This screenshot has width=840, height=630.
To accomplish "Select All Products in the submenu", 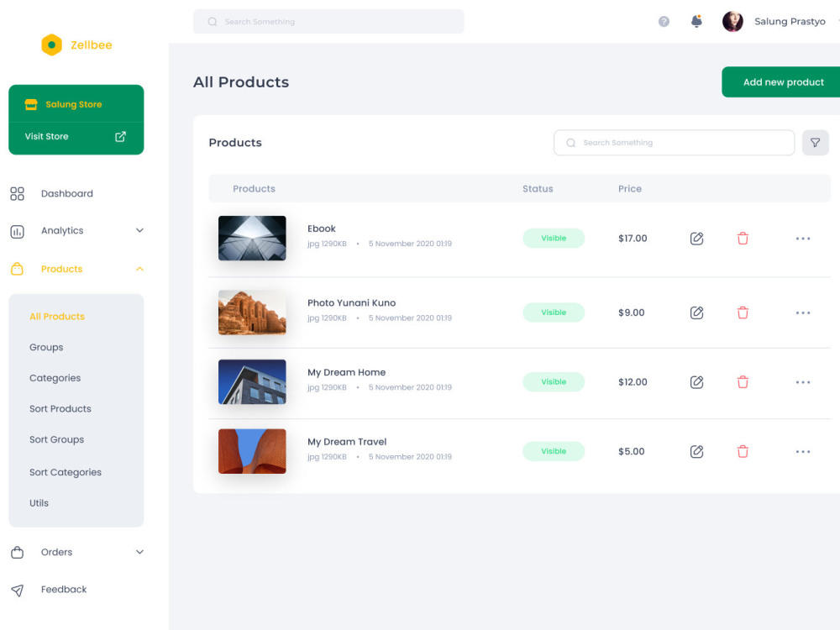I will tap(57, 317).
